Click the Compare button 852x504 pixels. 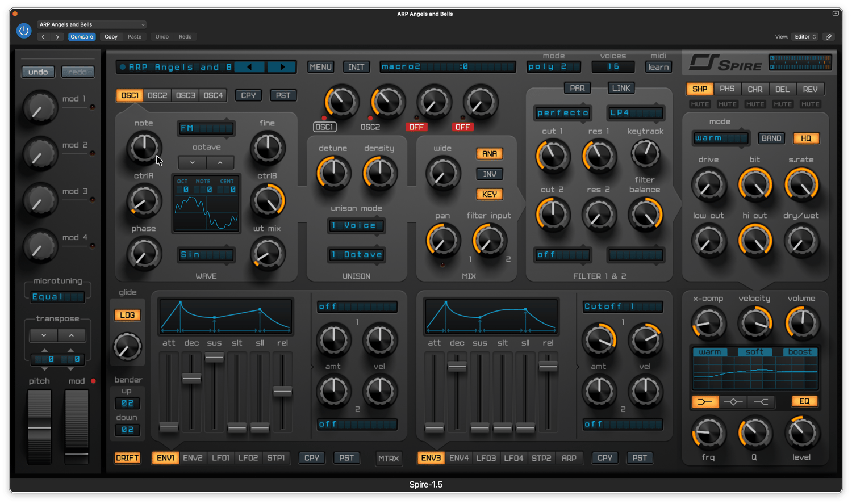coord(82,37)
